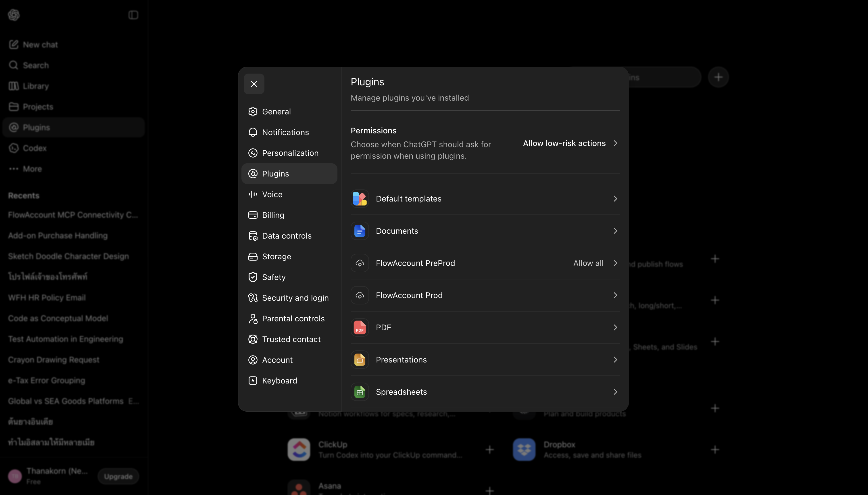Image resolution: width=868 pixels, height=495 pixels.
Task: Open Sketch Doodle Character Design chat
Action: pos(73,256)
